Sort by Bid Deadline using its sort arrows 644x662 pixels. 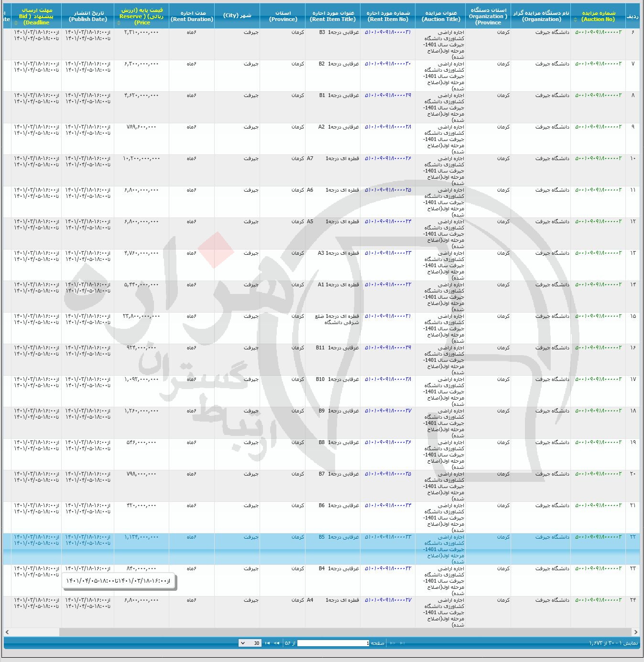point(16,22)
